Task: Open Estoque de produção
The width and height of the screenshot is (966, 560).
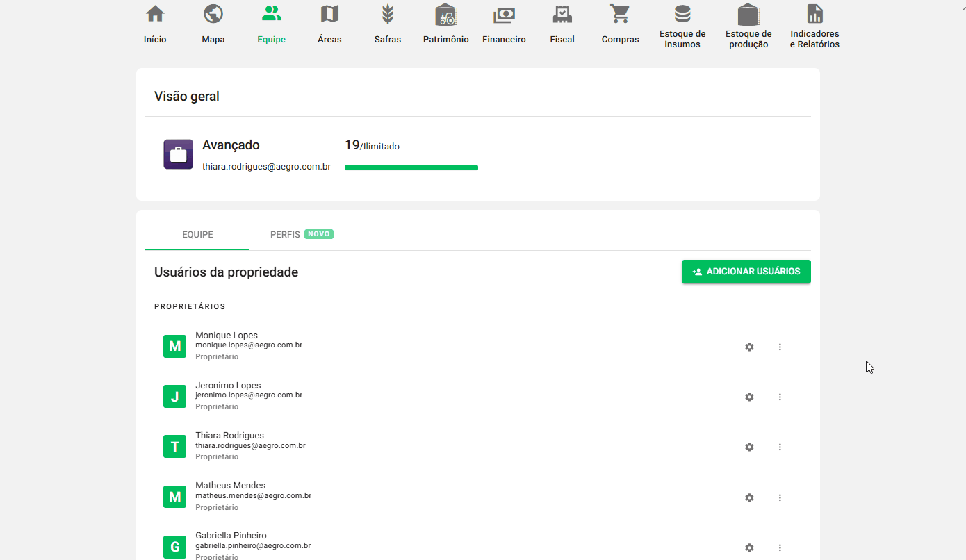Action: [x=748, y=23]
